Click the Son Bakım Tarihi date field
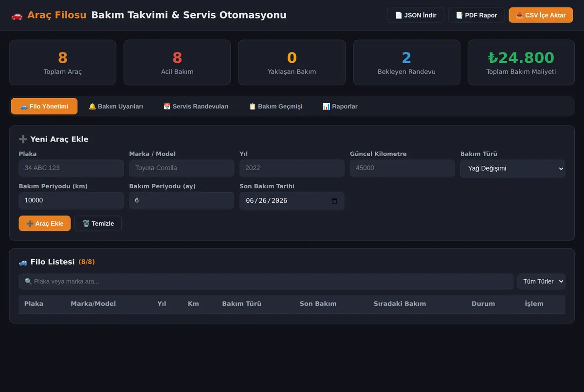This screenshot has height=392, width=584. coord(292,200)
